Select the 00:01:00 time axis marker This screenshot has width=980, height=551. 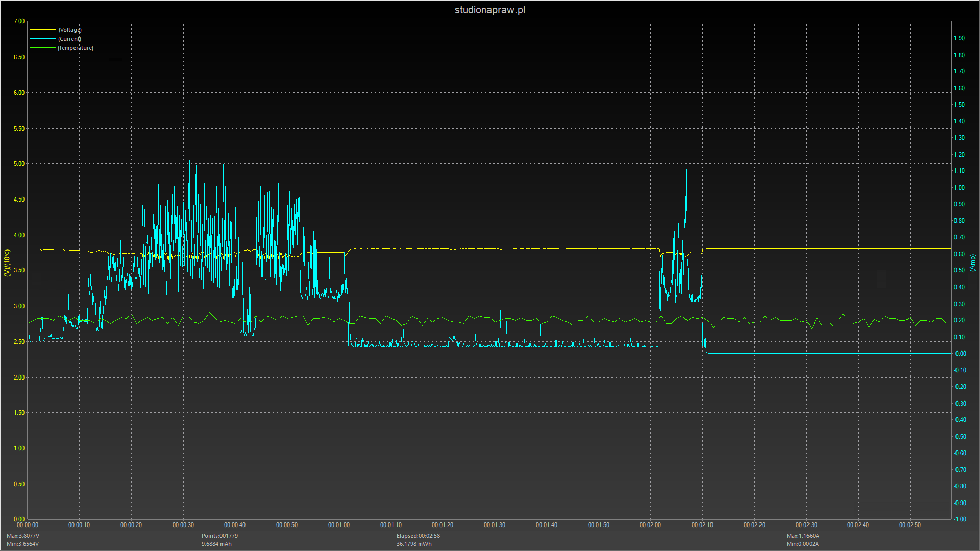[338, 525]
